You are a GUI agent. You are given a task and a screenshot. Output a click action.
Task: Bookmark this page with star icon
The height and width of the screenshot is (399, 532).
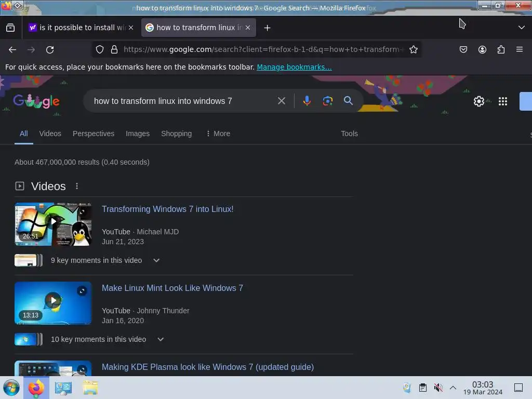[x=413, y=49]
